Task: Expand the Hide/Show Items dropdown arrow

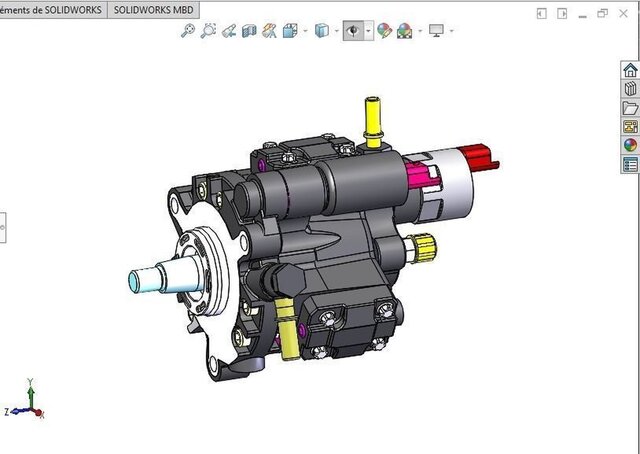Action: tap(368, 31)
